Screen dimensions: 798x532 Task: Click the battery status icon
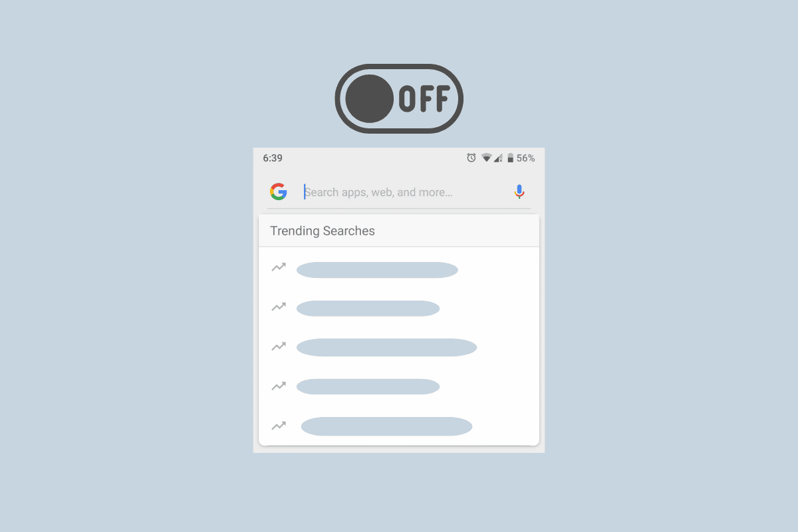coord(510,158)
